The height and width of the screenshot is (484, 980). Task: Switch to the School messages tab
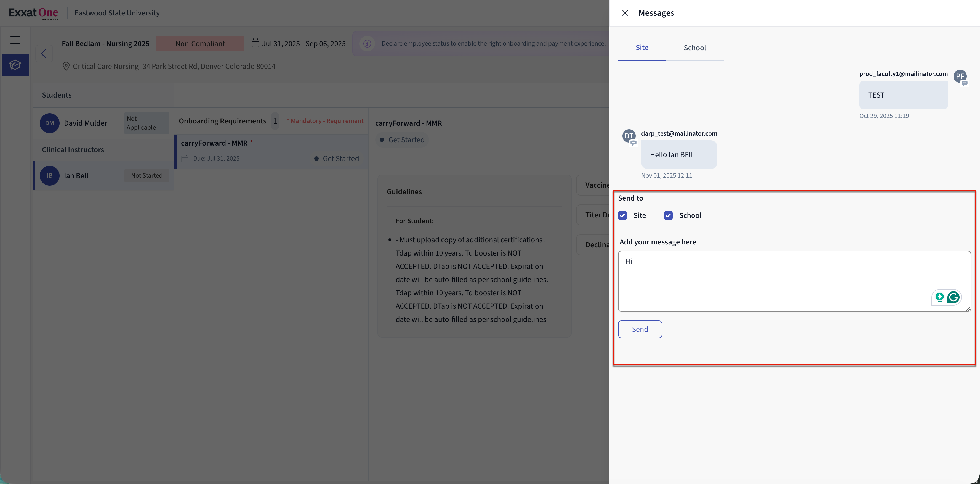(695, 48)
